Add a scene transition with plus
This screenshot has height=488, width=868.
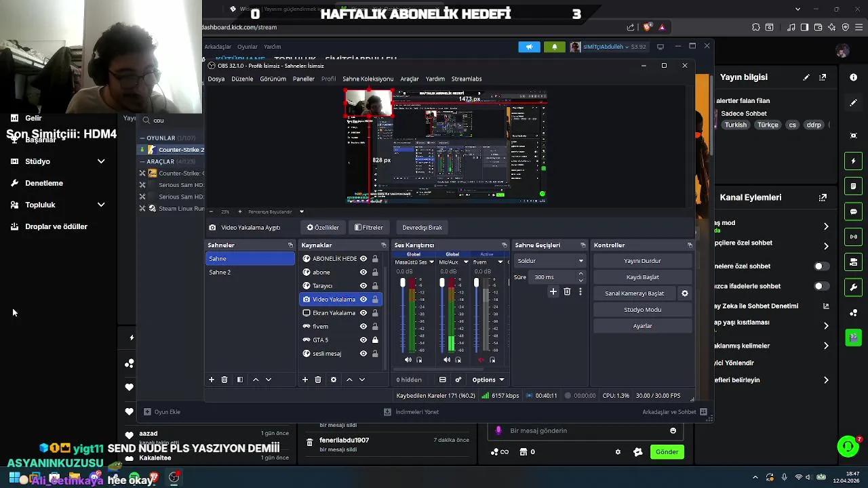pos(553,291)
